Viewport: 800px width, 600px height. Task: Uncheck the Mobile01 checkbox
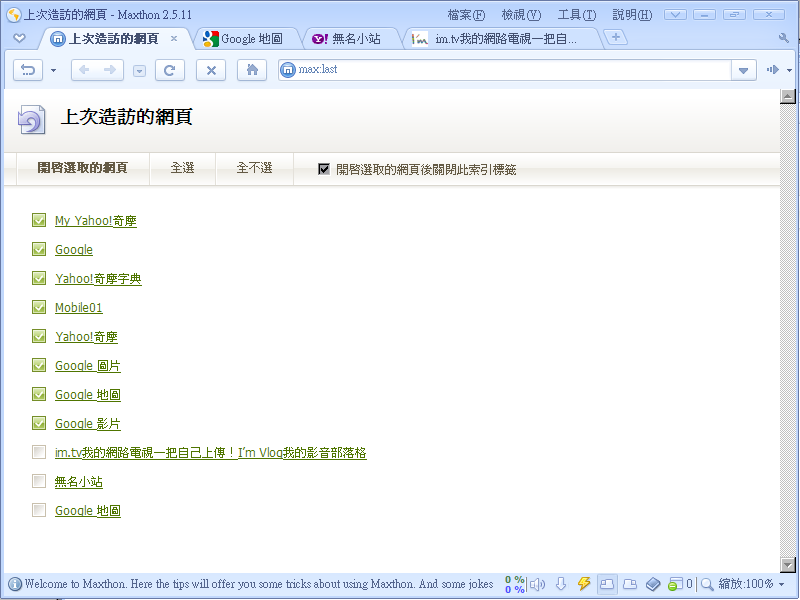point(39,307)
